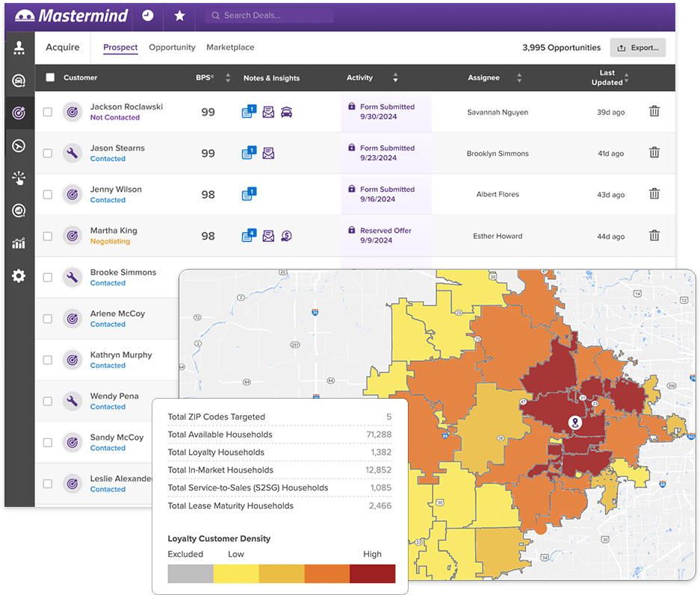Viewport: 700px width, 595px height.
Task: Check the Martha King row checkbox
Action: [47, 236]
